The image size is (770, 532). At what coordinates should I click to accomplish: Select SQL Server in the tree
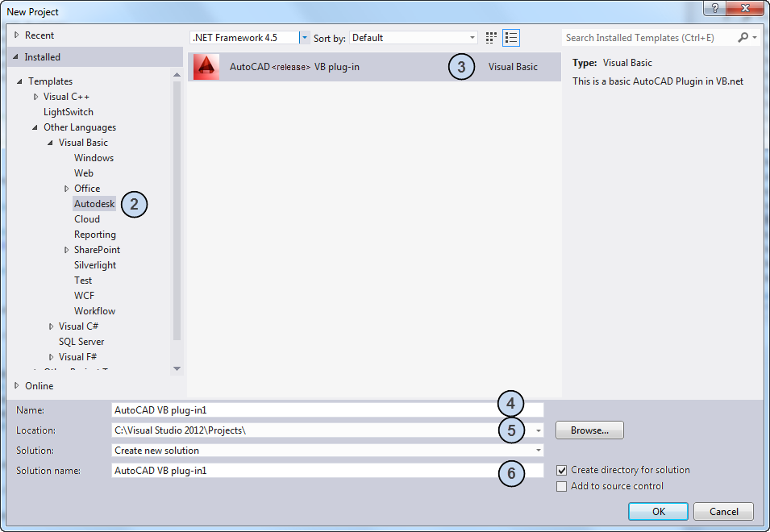coord(81,342)
